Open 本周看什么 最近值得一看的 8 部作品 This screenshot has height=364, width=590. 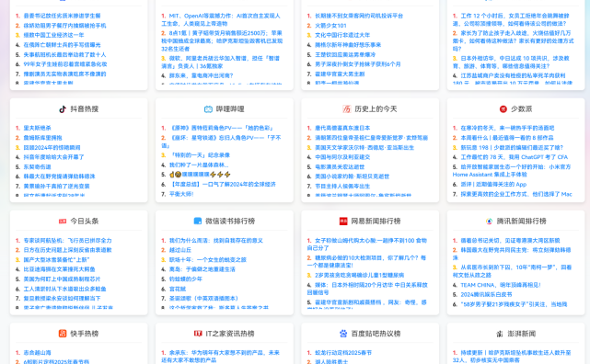pos(507,138)
